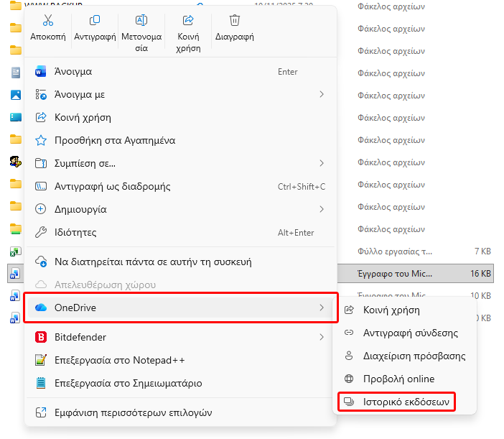504x439 pixels.
Task: Select Προβολή online globe item
Action: pyautogui.click(x=399, y=379)
